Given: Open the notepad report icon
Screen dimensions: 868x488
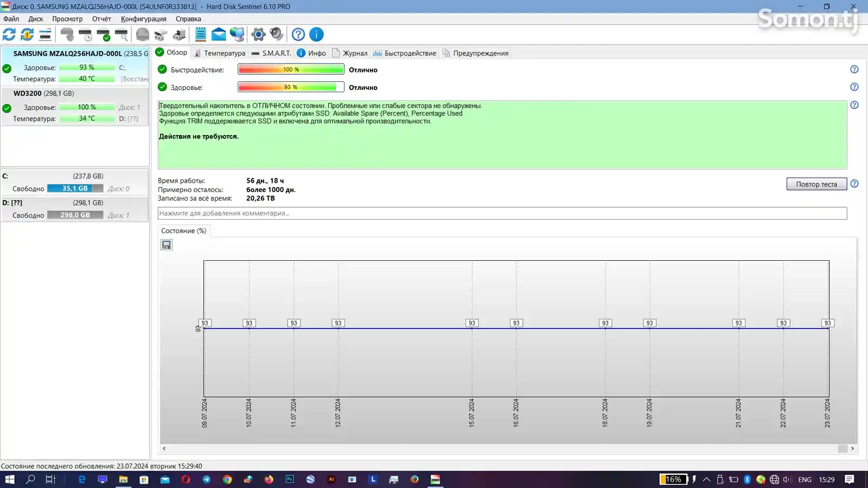Looking at the screenshot, I should click(201, 34).
